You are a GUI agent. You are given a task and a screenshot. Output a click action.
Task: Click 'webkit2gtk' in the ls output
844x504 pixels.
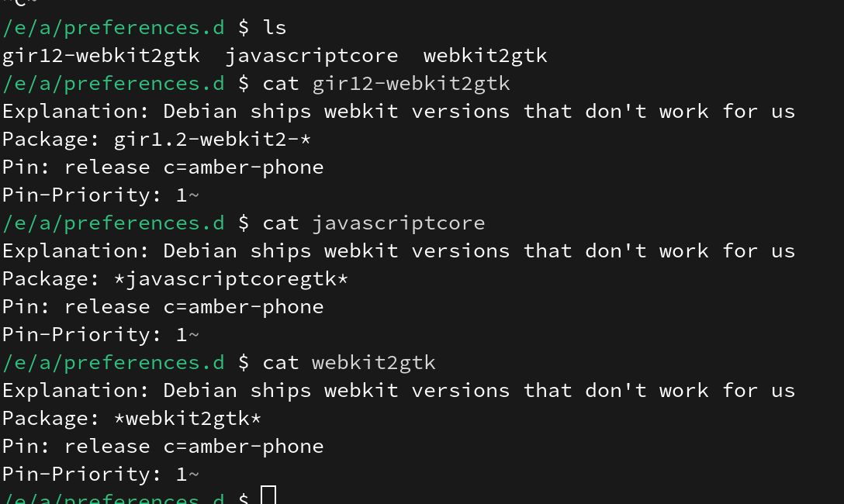click(x=485, y=56)
